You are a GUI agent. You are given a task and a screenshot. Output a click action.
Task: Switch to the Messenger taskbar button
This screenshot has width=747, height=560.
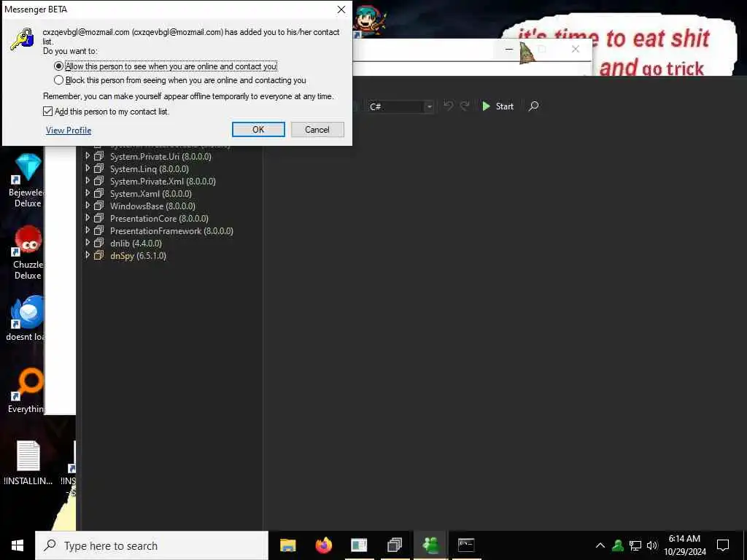click(x=430, y=545)
